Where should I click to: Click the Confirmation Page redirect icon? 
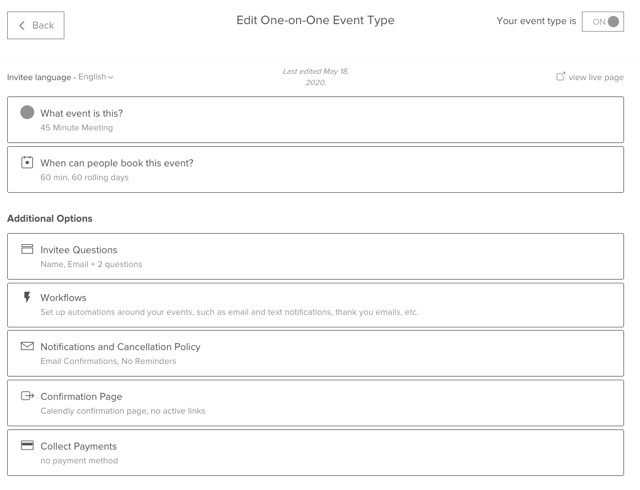click(x=27, y=396)
